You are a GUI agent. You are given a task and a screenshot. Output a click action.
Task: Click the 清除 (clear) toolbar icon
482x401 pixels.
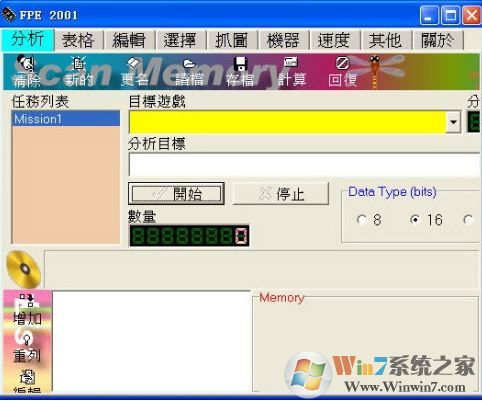point(26,71)
